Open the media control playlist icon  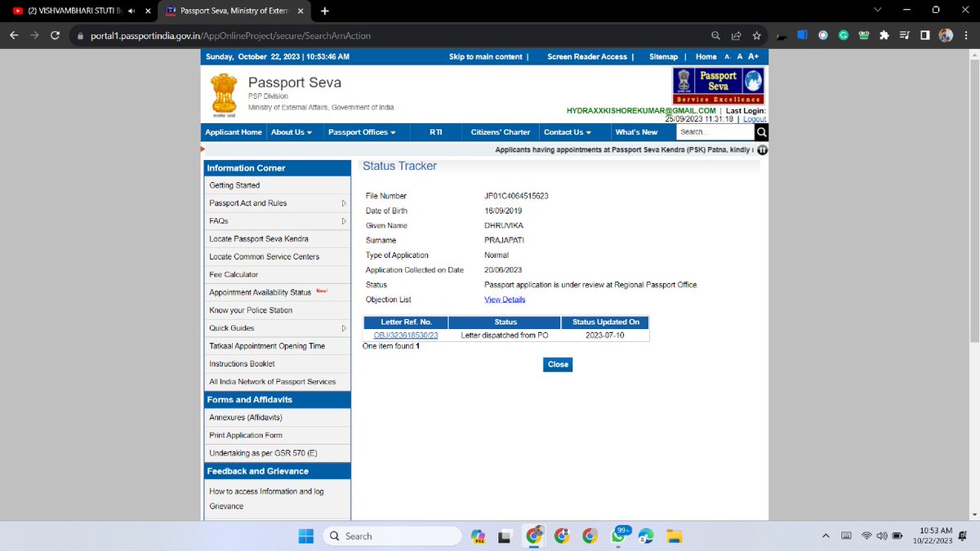coord(905,36)
